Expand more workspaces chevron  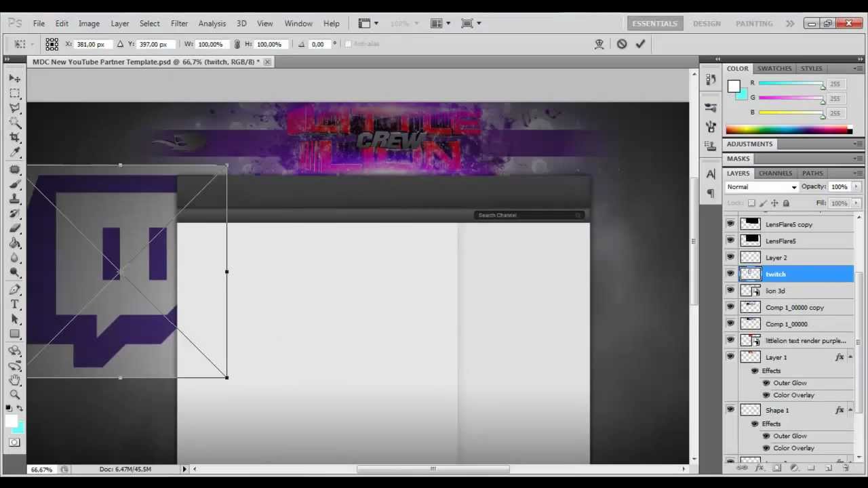tap(790, 23)
